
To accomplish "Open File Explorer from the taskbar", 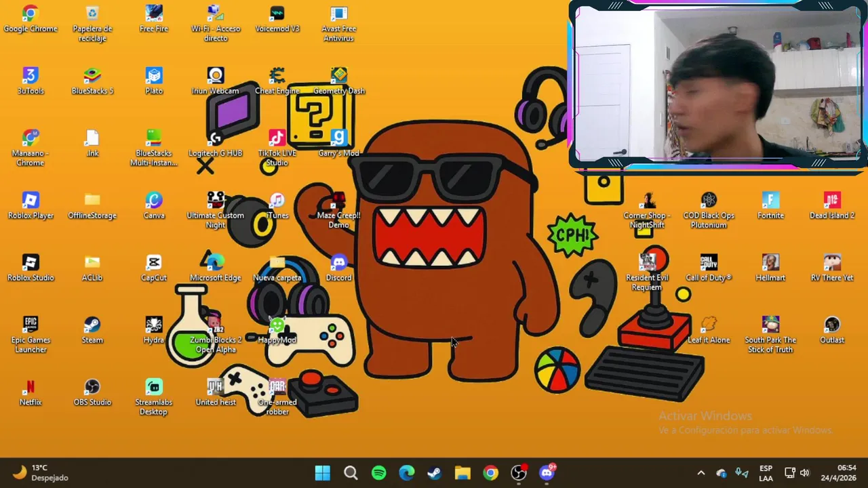I will pyautogui.click(x=462, y=472).
